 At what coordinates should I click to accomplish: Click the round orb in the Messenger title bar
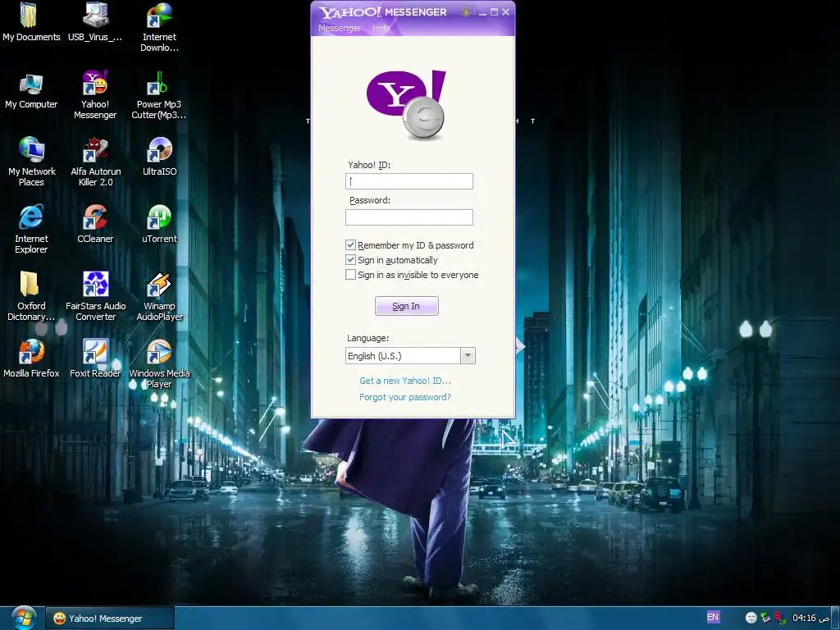(x=466, y=11)
